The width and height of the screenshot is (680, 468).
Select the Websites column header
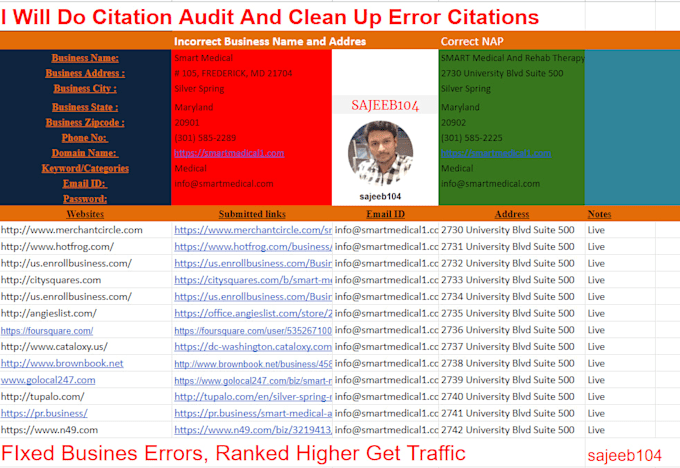point(85,214)
